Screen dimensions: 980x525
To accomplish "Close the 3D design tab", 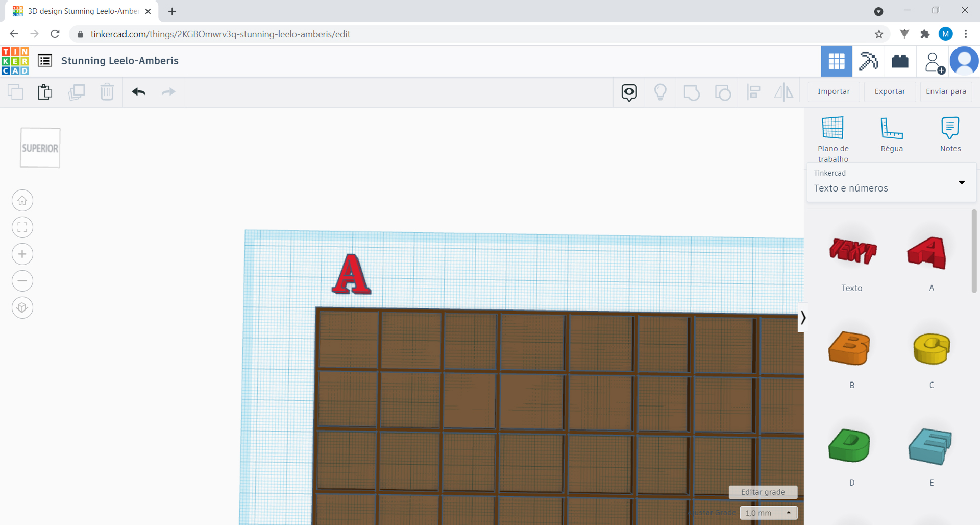I will [148, 11].
